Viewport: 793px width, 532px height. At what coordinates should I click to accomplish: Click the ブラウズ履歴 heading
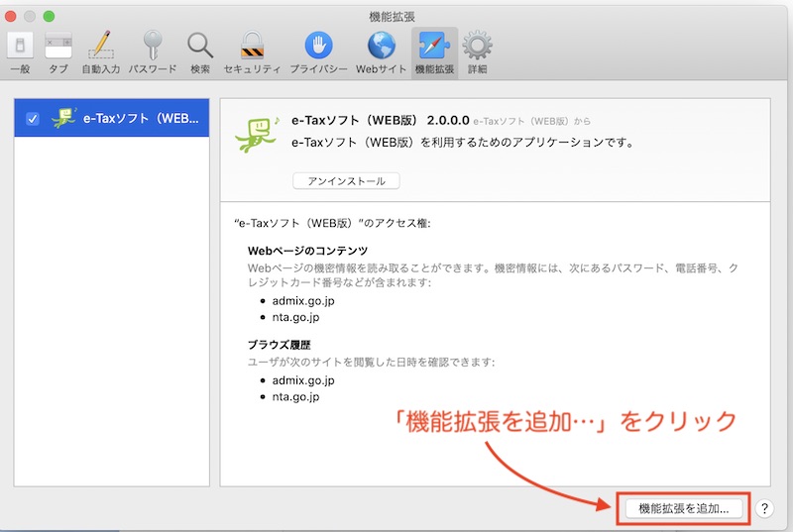click(280, 345)
